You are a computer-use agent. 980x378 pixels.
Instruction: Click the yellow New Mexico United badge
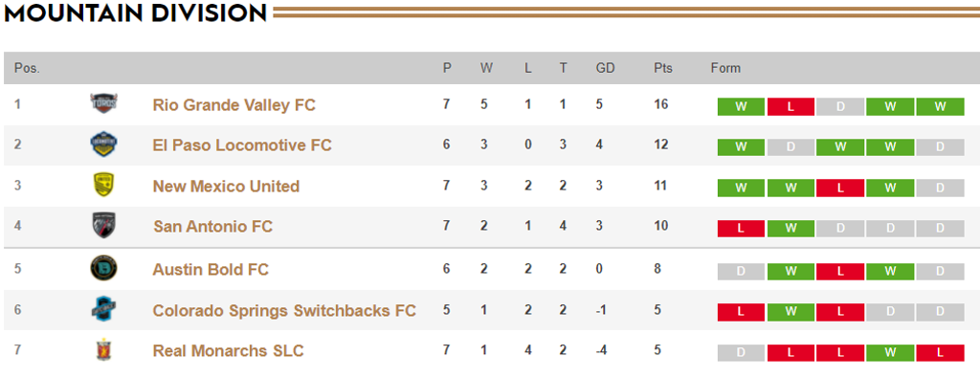click(103, 186)
